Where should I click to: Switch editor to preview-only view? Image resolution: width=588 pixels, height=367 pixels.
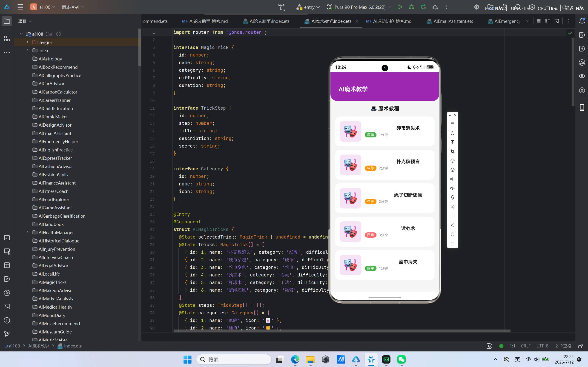click(557, 21)
